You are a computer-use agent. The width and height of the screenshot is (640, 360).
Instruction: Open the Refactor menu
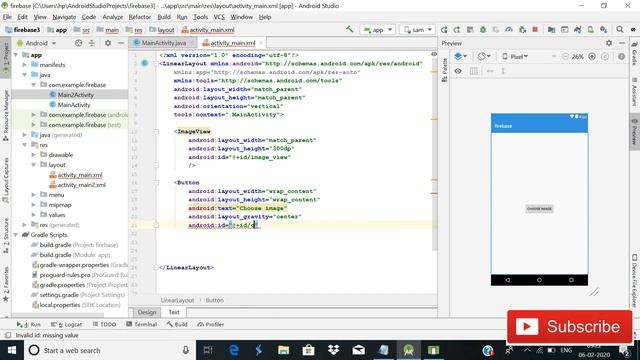point(140,17)
